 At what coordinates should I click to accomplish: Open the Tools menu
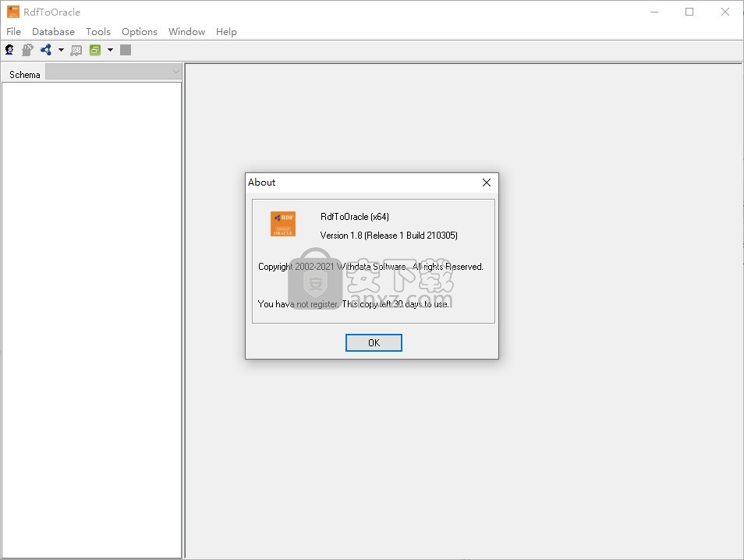(x=97, y=31)
